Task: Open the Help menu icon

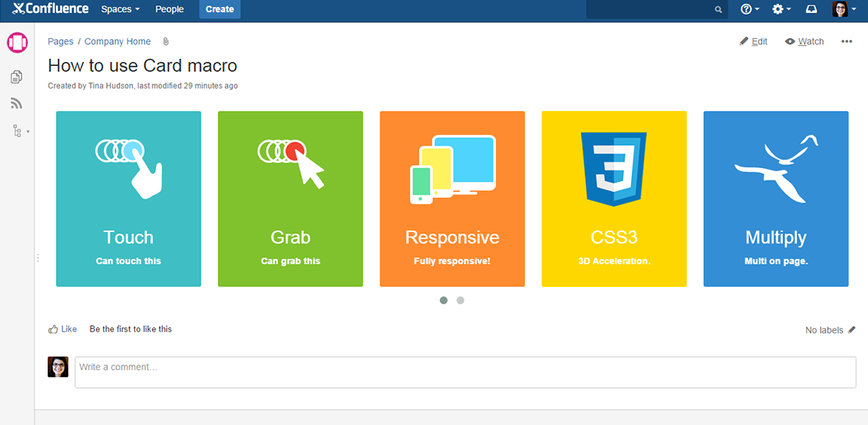Action: pyautogui.click(x=749, y=9)
